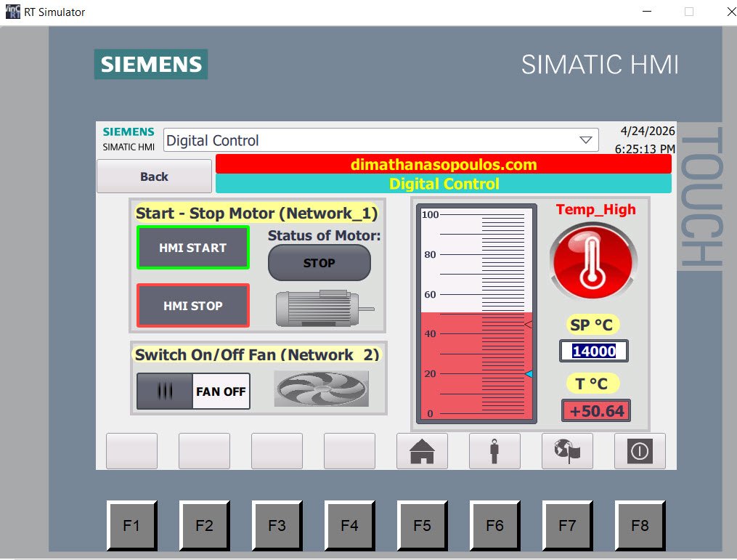Click the Siemens logo in header
Image resolution: width=737 pixels, height=560 pixels.
151,64
